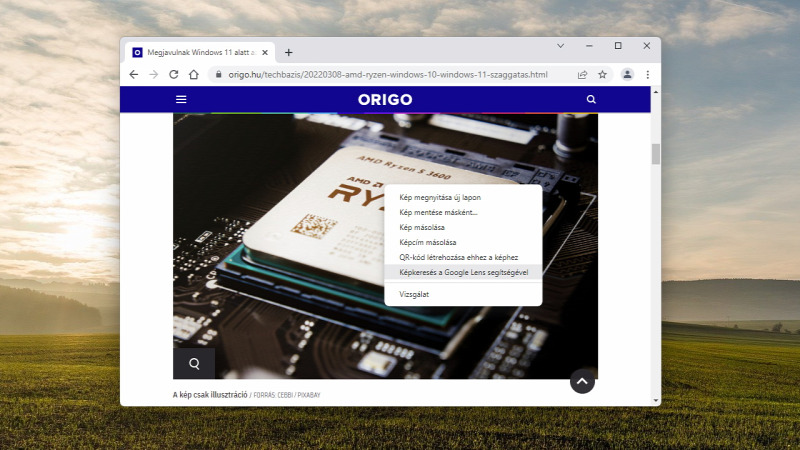Maximize the Chrome window
The image size is (800, 450).
tap(618, 45)
